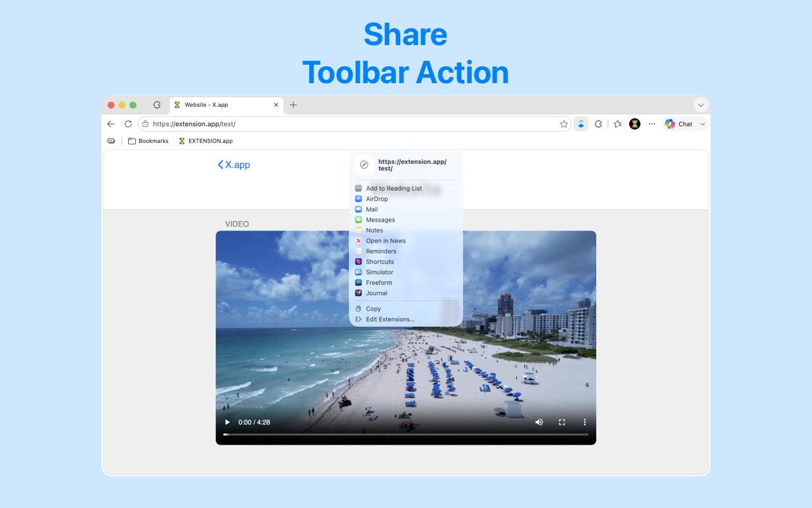Image resolution: width=812 pixels, height=508 pixels.
Task: Reload the current page
Action: tap(128, 124)
